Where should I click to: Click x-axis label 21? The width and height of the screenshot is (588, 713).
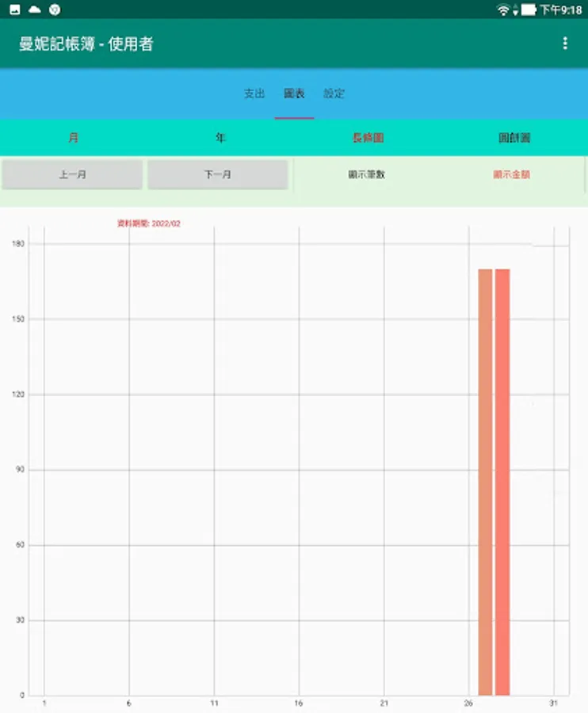[x=384, y=703]
